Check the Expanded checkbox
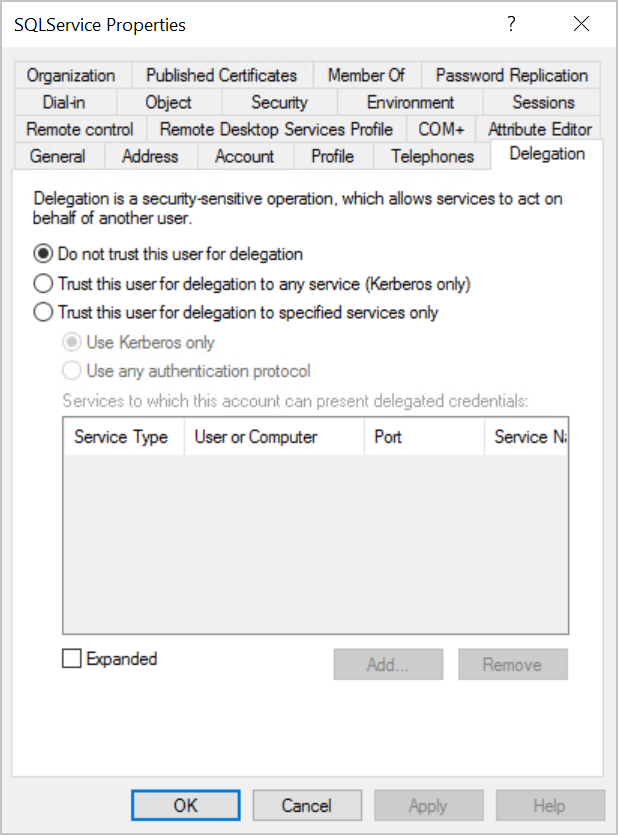This screenshot has height=835, width=618. click(70, 659)
